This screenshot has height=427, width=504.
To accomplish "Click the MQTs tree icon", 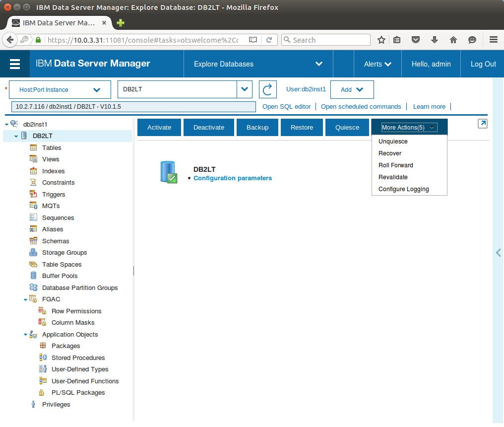I will pyautogui.click(x=33, y=206).
